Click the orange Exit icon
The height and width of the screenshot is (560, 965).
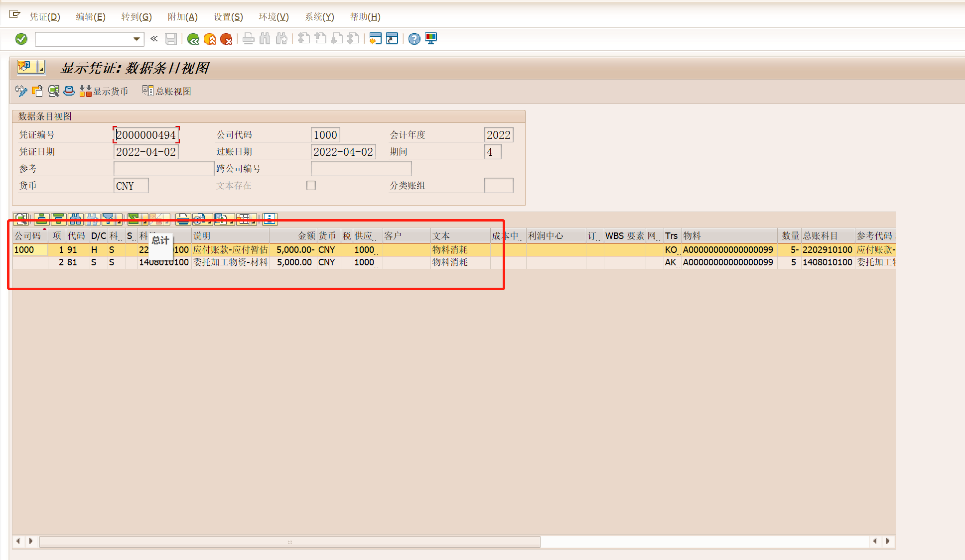[x=210, y=39]
